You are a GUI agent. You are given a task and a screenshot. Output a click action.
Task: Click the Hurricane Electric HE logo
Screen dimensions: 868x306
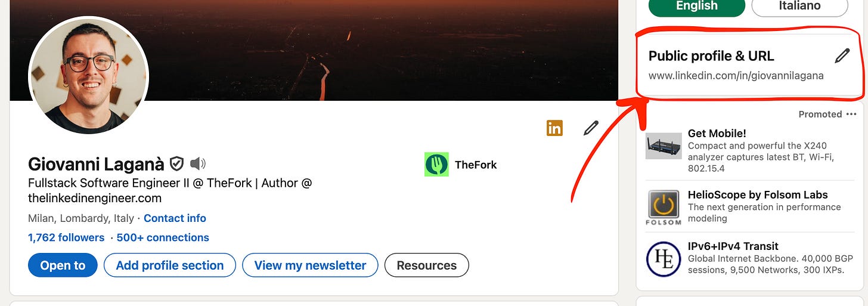click(x=664, y=259)
